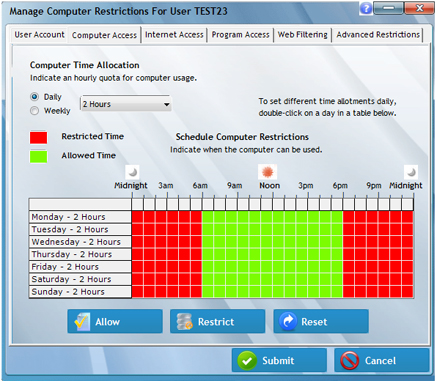This screenshot has height=381, width=437.
Task: Select the Daily radio button
Action: tap(34, 97)
